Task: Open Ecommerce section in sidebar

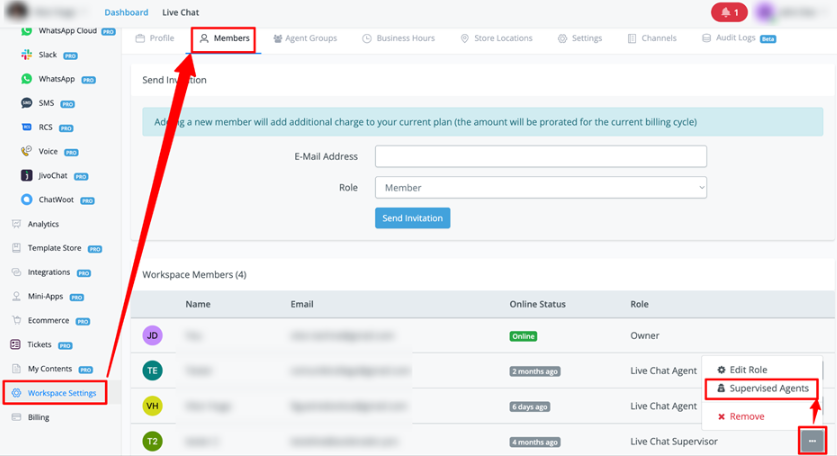Action: (x=48, y=321)
